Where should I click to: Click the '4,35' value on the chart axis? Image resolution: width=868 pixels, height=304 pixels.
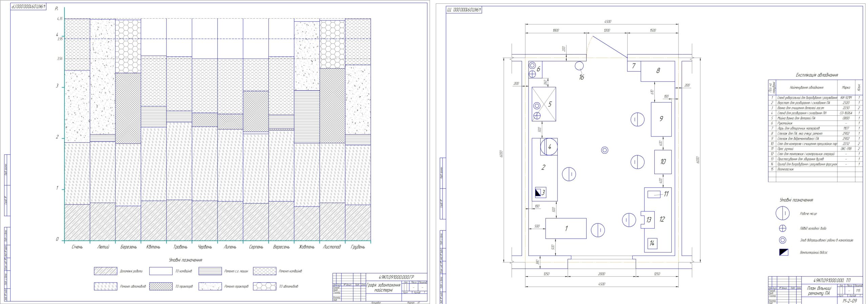[x=60, y=19]
